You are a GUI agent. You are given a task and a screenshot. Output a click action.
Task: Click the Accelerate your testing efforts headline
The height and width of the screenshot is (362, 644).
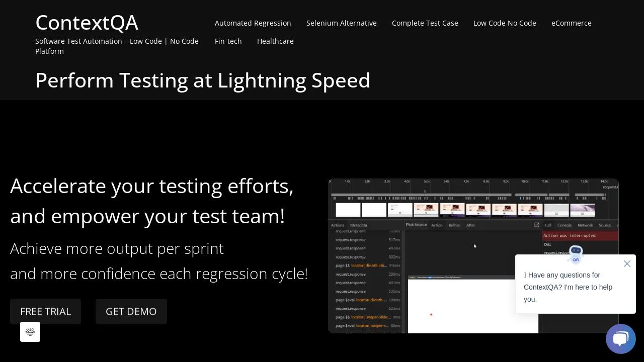pyautogui.click(x=152, y=201)
